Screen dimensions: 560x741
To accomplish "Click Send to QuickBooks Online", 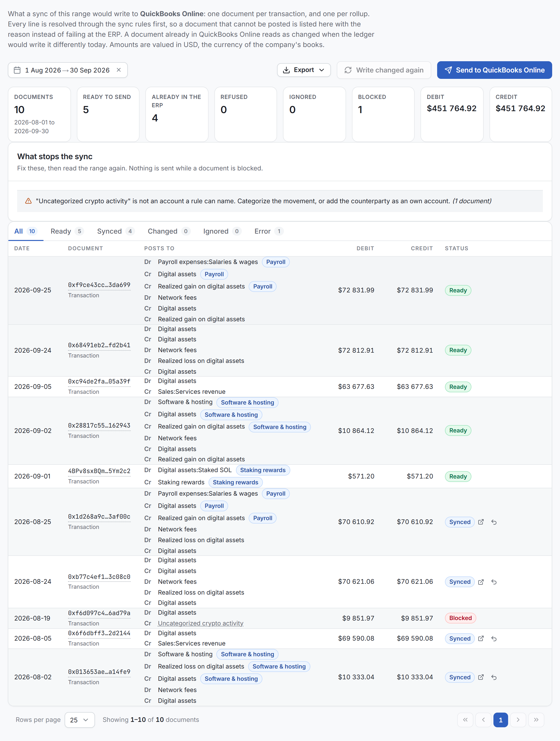I will pos(494,70).
